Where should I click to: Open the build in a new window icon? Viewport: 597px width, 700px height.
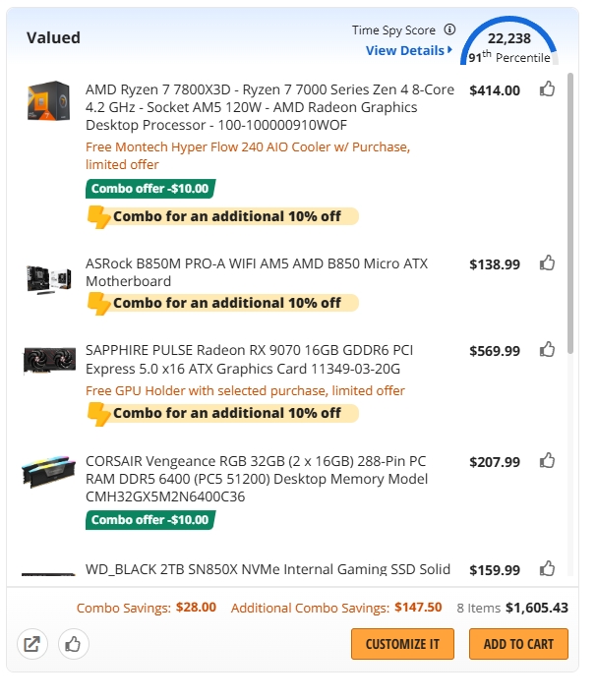tap(32, 645)
